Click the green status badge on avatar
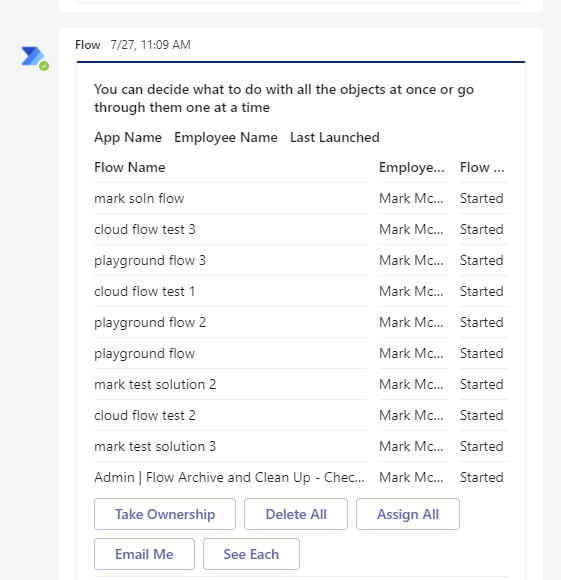Image resolution: width=561 pixels, height=580 pixels. coord(44,66)
